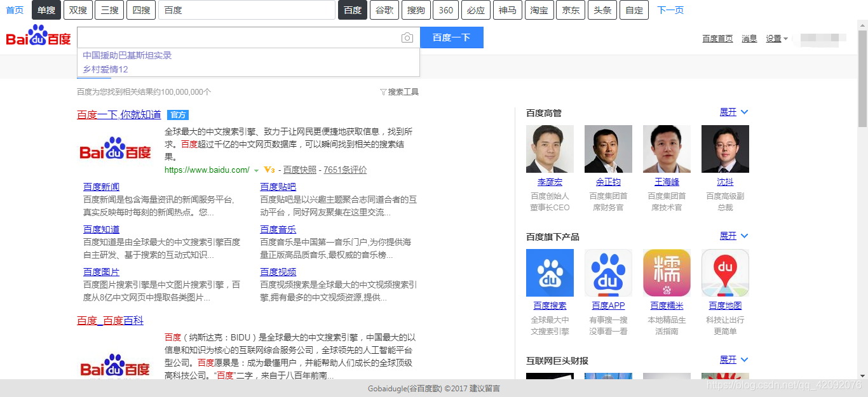Open the 百度糯米 app icon
The image size is (868, 397).
tap(666, 273)
